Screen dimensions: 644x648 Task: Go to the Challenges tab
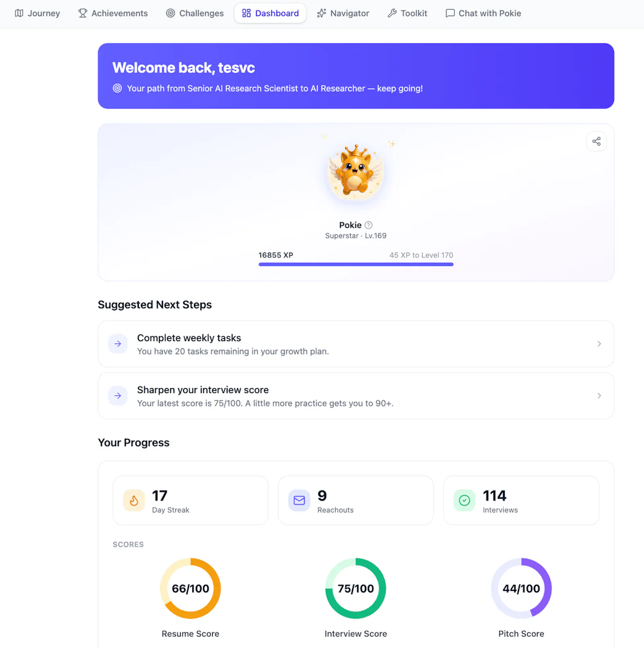coord(194,13)
